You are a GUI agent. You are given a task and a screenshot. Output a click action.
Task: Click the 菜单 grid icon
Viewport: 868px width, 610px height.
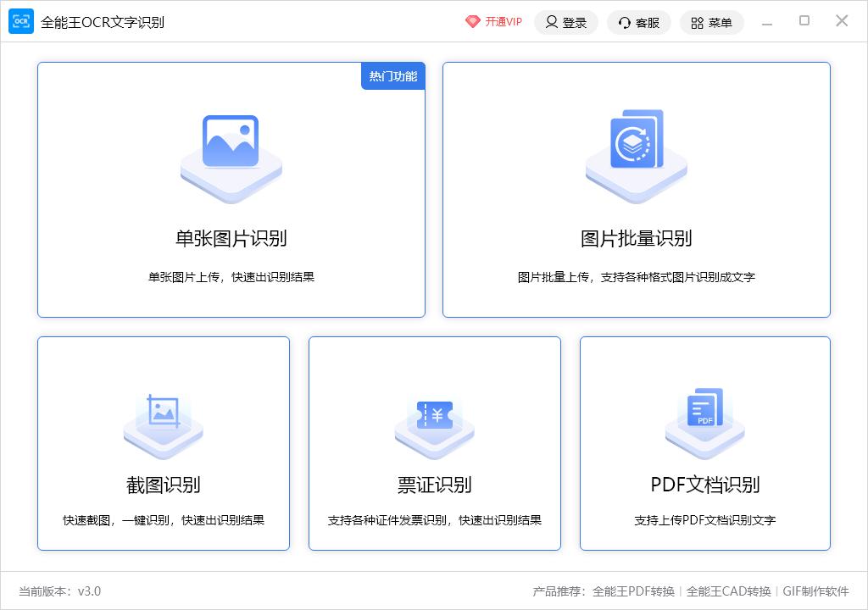[698, 22]
